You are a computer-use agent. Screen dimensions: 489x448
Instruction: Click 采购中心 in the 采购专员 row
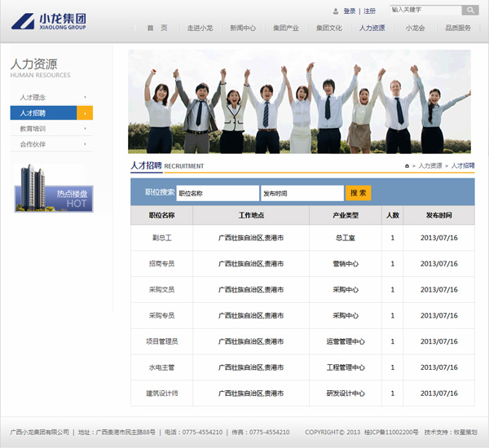346,315
